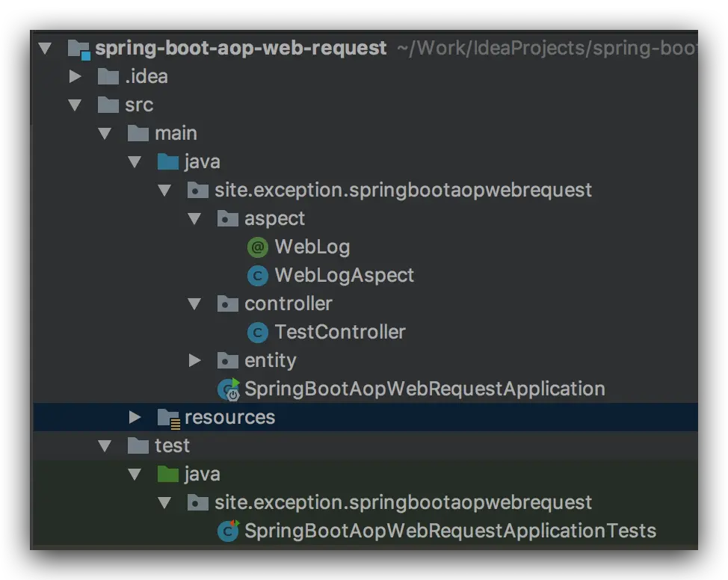Click the .idea folder icon
728x580 pixels.
point(108,77)
